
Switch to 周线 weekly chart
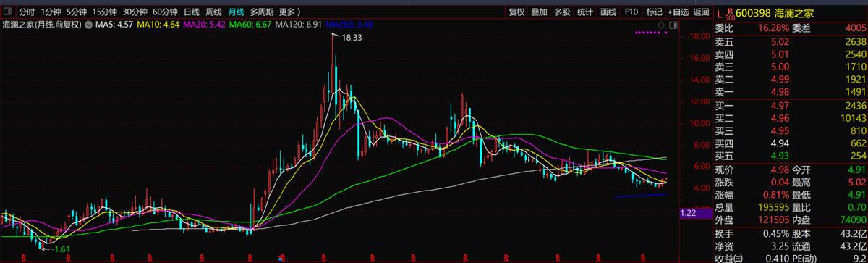click(x=213, y=12)
